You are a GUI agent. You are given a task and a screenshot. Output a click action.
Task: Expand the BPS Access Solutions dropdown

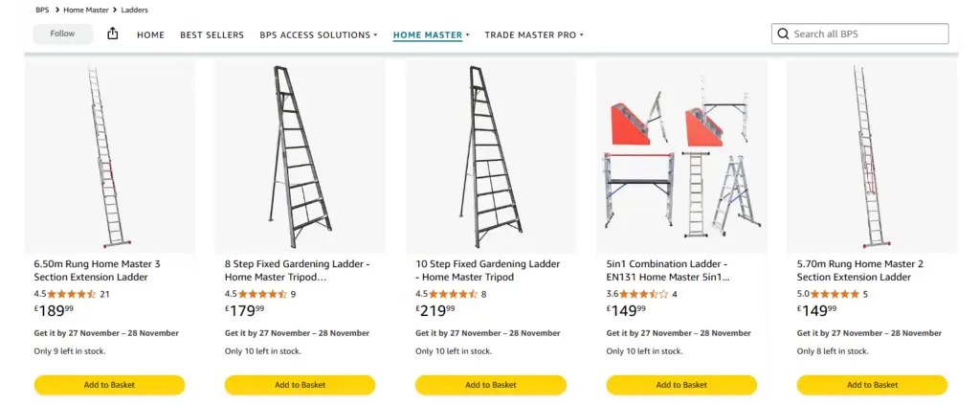(x=319, y=35)
